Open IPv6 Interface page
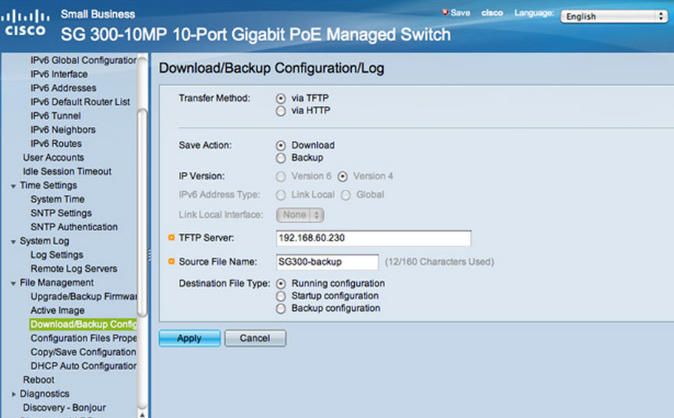 [x=59, y=74]
